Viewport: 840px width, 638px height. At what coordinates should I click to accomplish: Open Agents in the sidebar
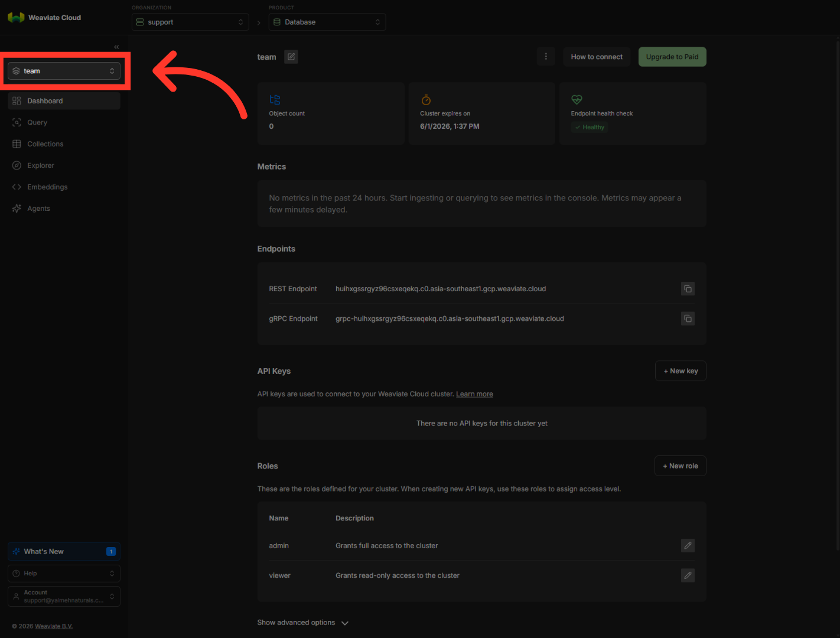coord(64,209)
